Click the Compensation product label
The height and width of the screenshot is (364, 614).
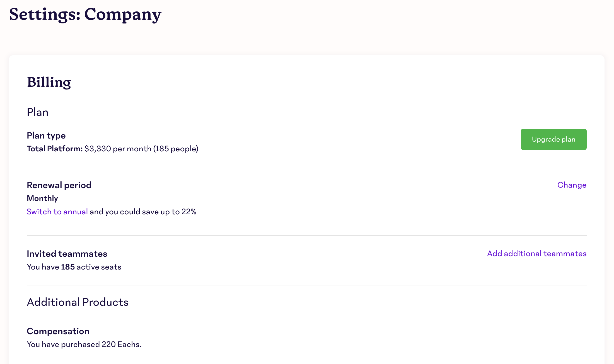[x=58, y=331]
